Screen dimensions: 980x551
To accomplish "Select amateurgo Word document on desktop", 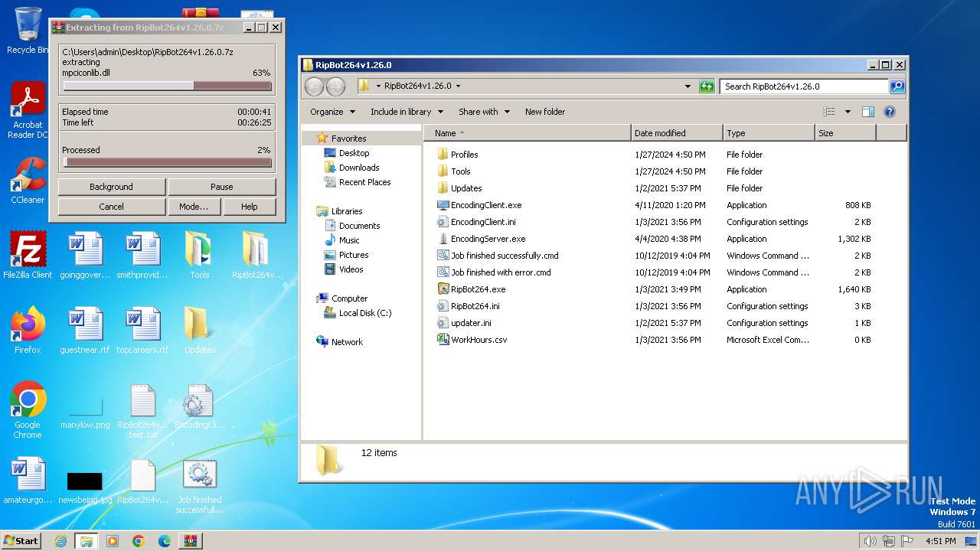I will point(28,482).
